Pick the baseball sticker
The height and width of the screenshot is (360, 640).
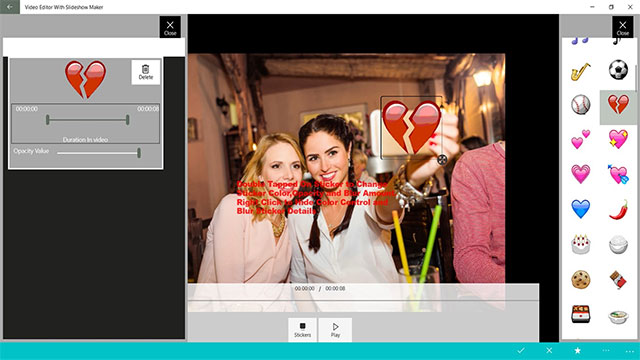click(x=580, y=104)
